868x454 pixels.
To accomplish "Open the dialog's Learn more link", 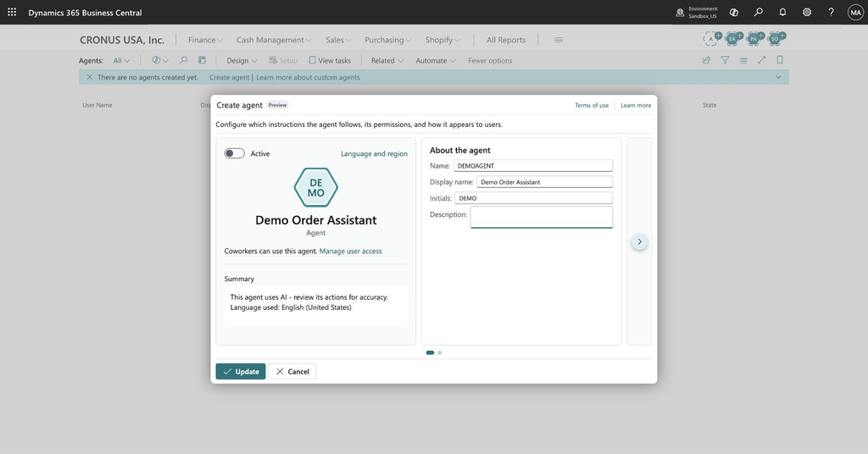I will pyautogui.click(x=636, y=105).
